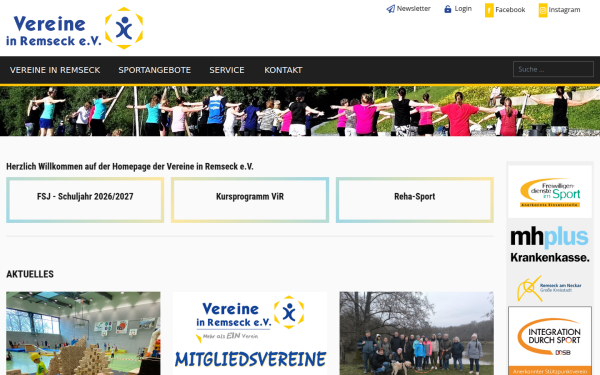Open the Newsletter link
The height and width of the screenshot is (375, 600).
(x=413, y=8)
